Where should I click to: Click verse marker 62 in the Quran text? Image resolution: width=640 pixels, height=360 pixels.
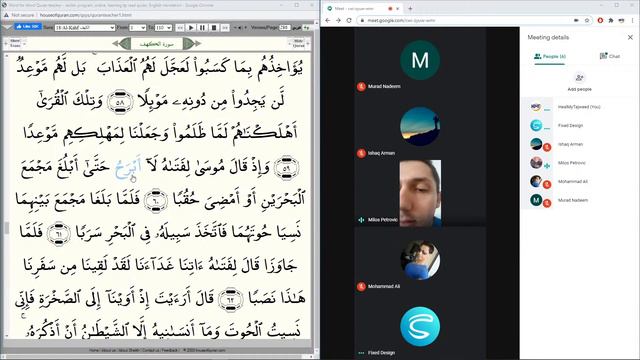(230, 300)
